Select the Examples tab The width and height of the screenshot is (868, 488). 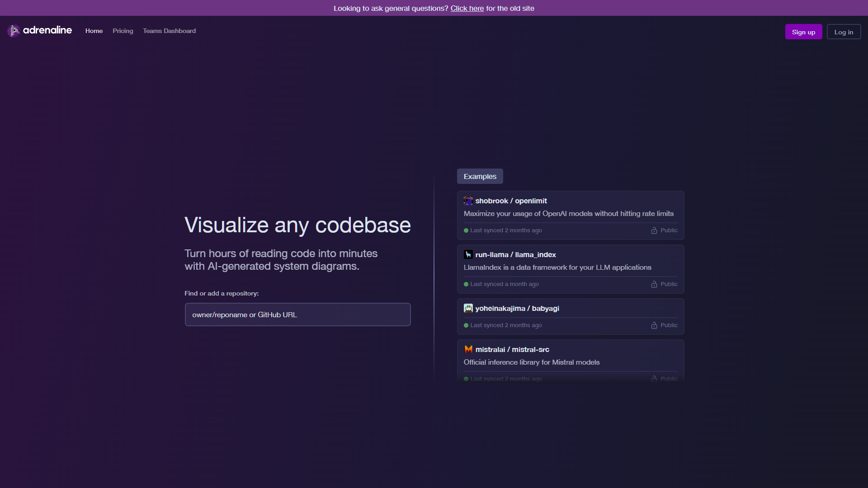click(480, 176)
